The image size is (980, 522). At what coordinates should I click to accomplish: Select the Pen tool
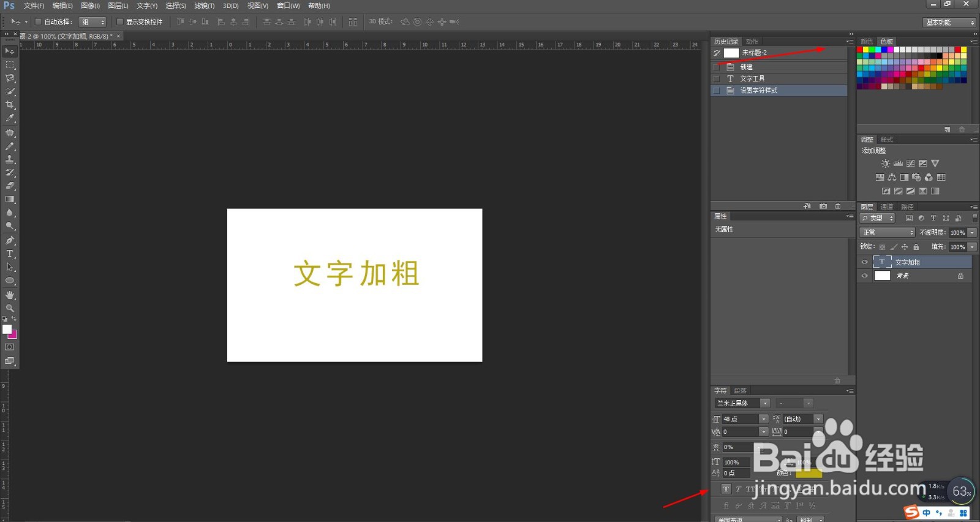pyautogui.click(x=10, y=240)
